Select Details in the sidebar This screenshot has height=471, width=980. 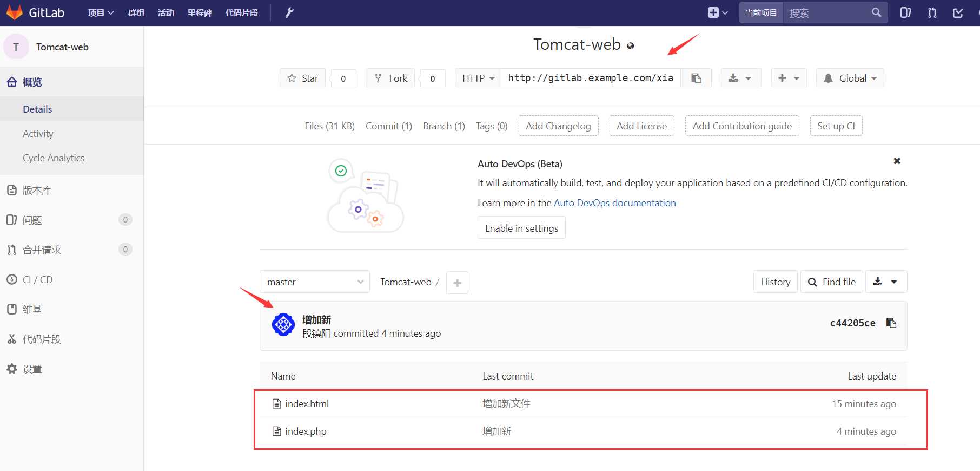pyautogui.click(x=72, y=109)
